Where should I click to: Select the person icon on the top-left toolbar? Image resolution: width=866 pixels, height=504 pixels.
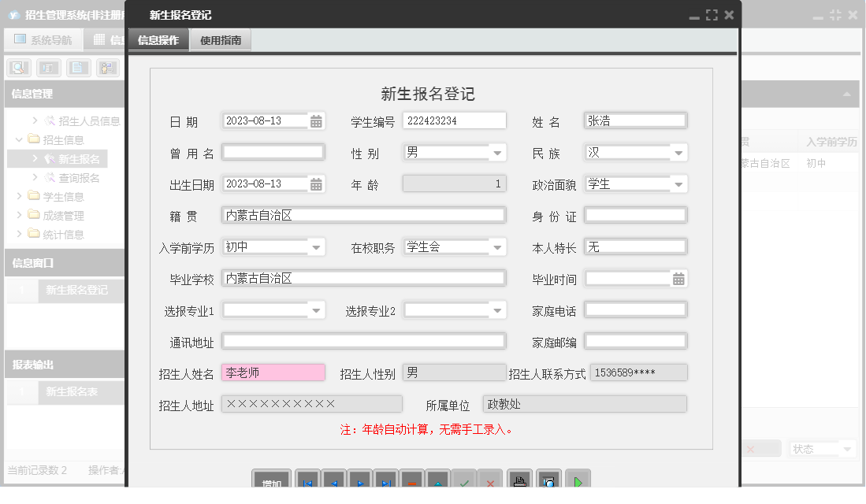[106, 68]
